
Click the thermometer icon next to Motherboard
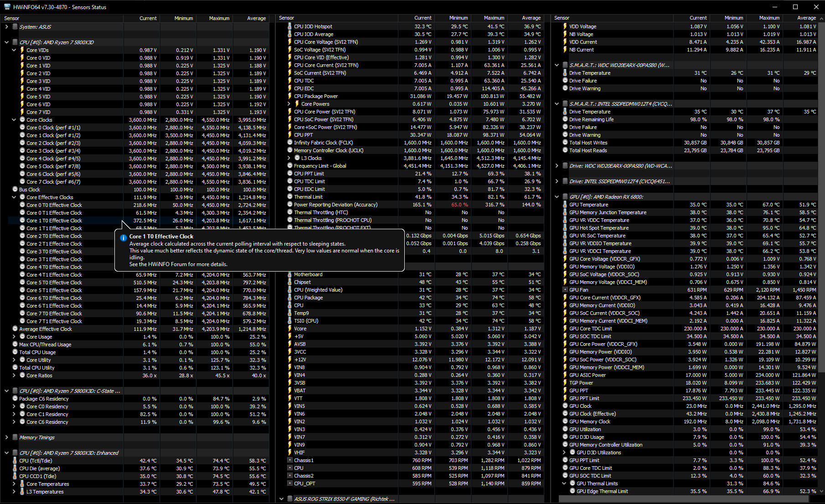pyautogui.click(x=290, y=274)
